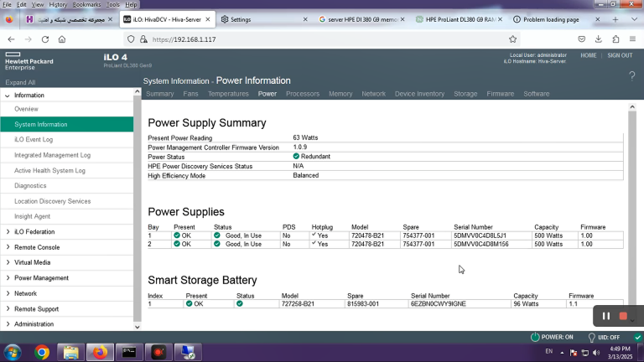Launch Chrome from the taskbar

(x=42, y=353)
